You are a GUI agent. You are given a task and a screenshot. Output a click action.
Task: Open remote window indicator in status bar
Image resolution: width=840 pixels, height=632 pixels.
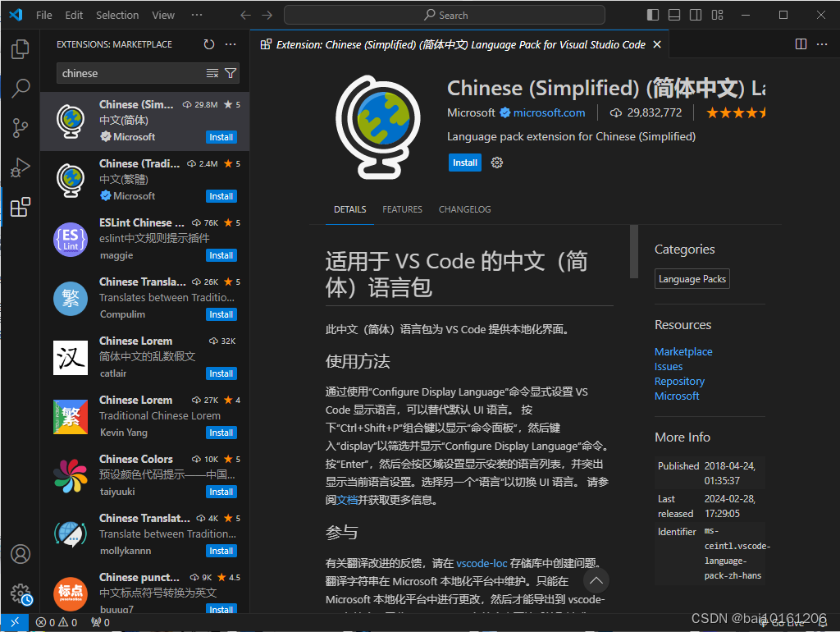(15, 622)
